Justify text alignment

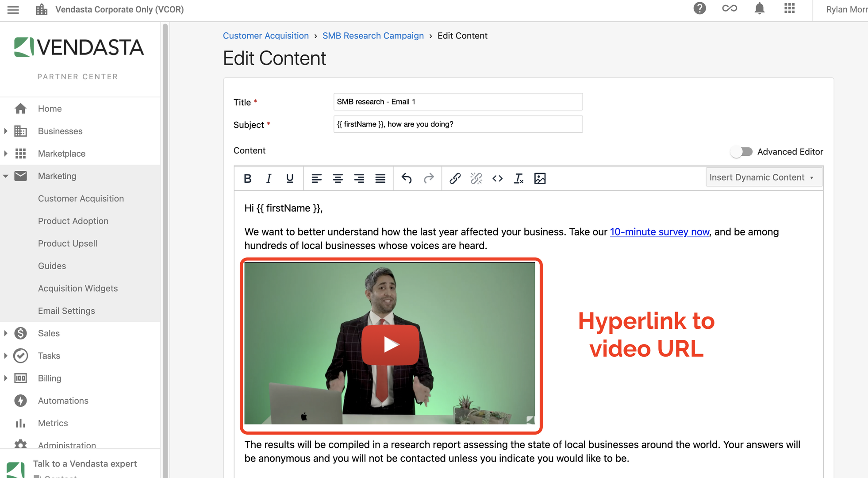tap(380, 178)
